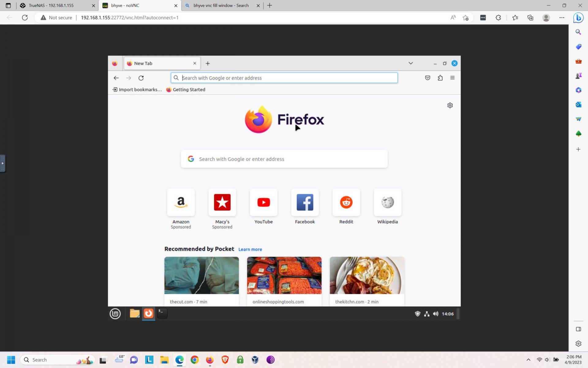Select Firefox in the Mint panel
Viewport: 588px width, 368px height.
click(149, 313)
